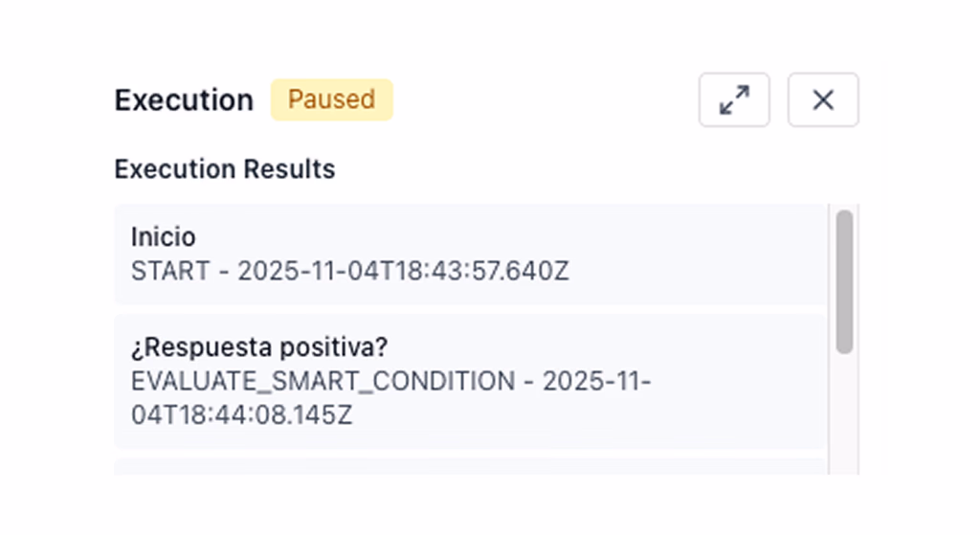
Task: Click the START timestamp line
Action: tap(349, 271)
